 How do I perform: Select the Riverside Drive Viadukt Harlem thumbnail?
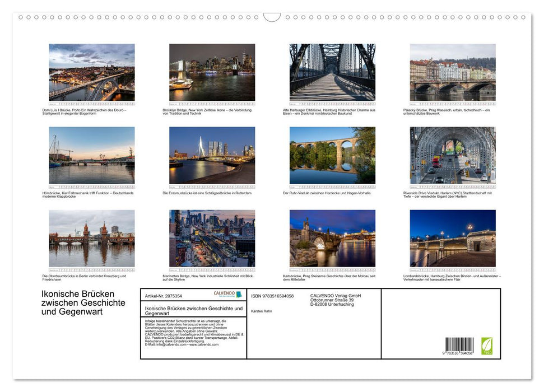coord(454,156)
